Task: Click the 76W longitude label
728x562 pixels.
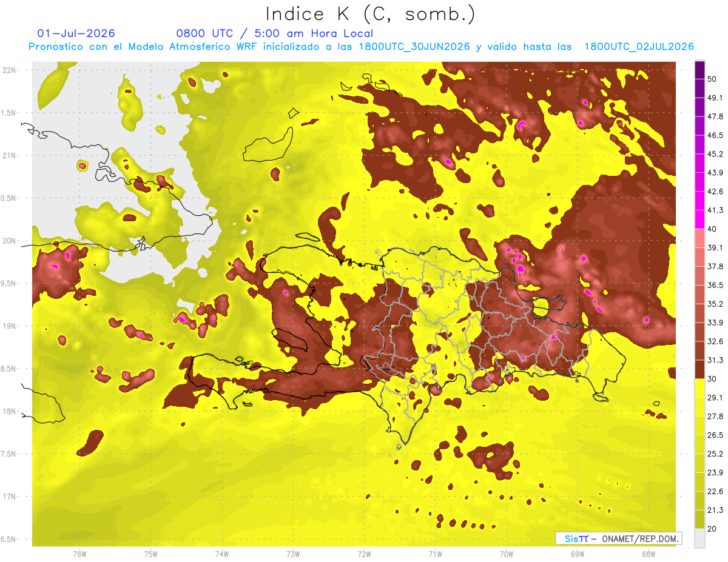Action: pos(79,554)
